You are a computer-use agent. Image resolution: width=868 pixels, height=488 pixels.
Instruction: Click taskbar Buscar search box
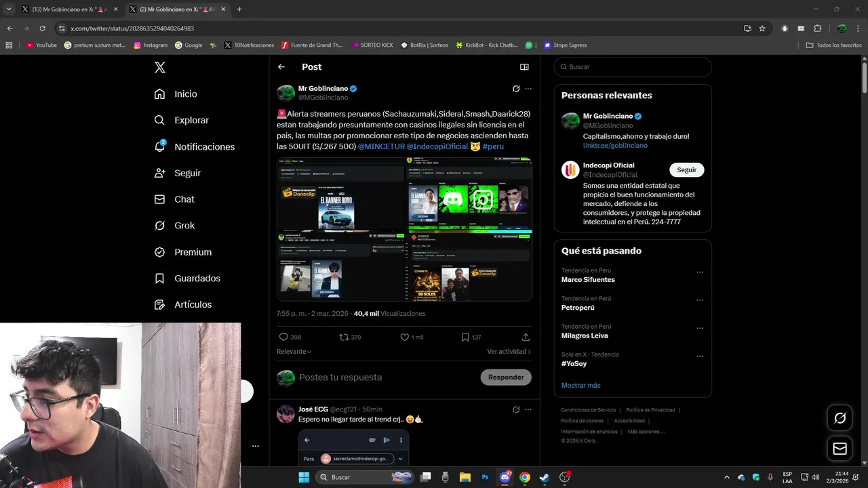(364, 477)
